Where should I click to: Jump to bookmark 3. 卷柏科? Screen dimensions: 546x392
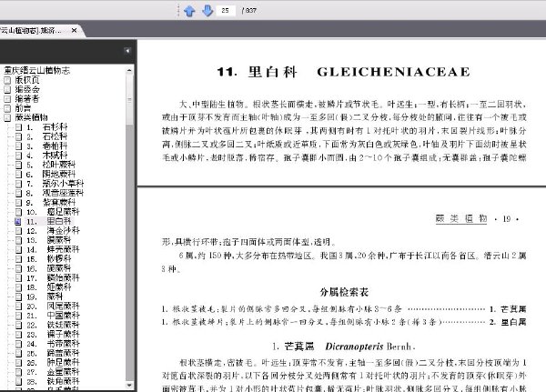(x=47, y=146)
